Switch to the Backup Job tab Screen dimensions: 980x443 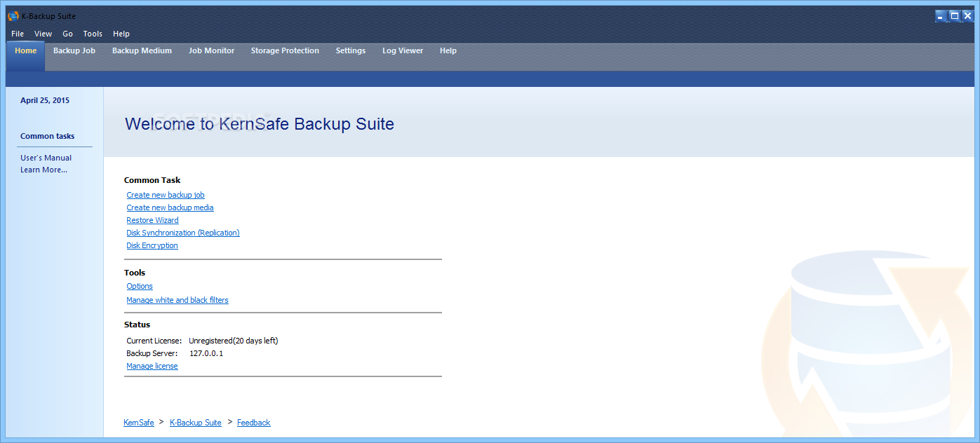[x=74, y=50]
